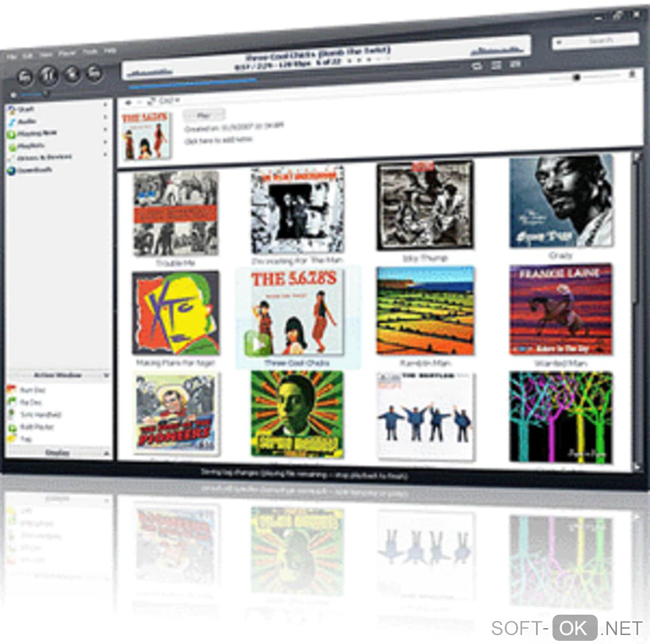Toggle the repeat loop icon below track display
Screen dimensions: 650x644
click(477, 66)
